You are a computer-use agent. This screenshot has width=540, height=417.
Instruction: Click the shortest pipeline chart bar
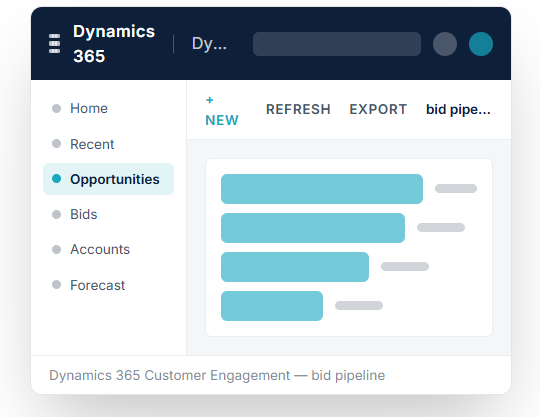[x=272, y=306]
